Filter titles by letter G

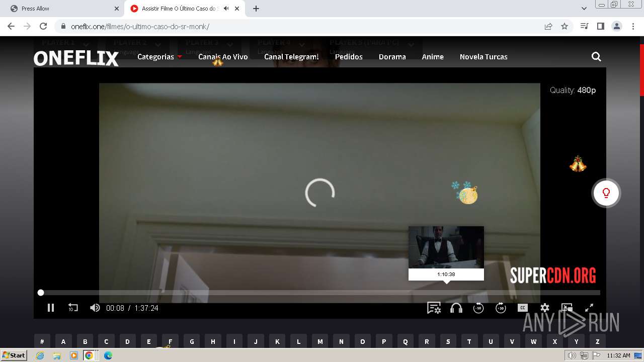(x=192, y=341)
